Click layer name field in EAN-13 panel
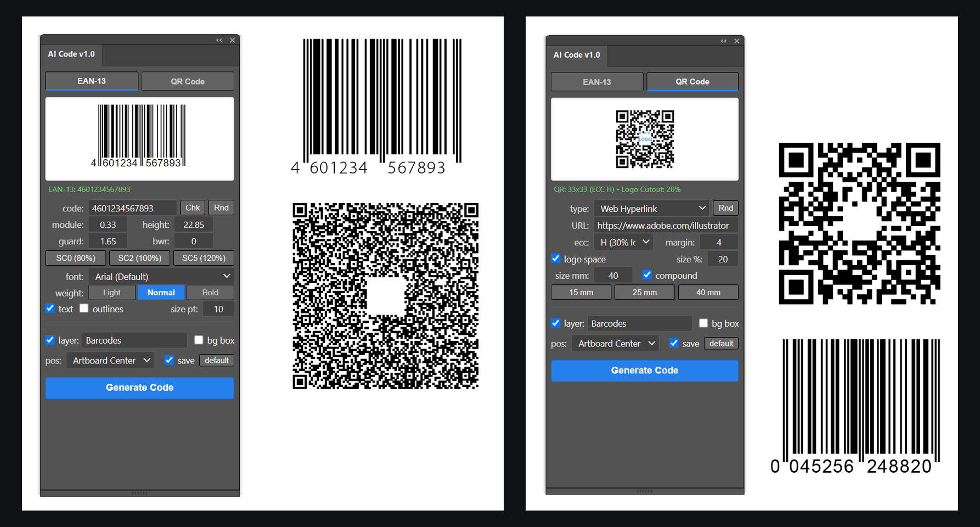 pyautogui.click(x=135, y=340)
